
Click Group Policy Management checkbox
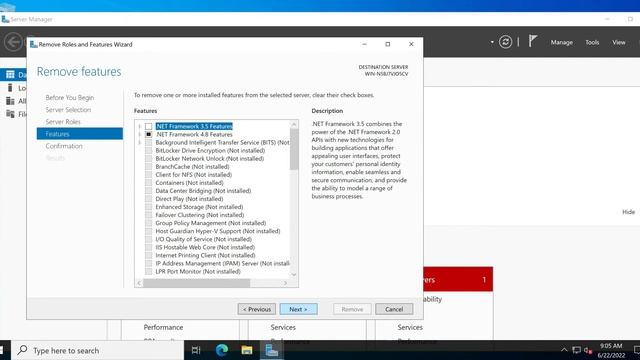[x=149, y=223]
